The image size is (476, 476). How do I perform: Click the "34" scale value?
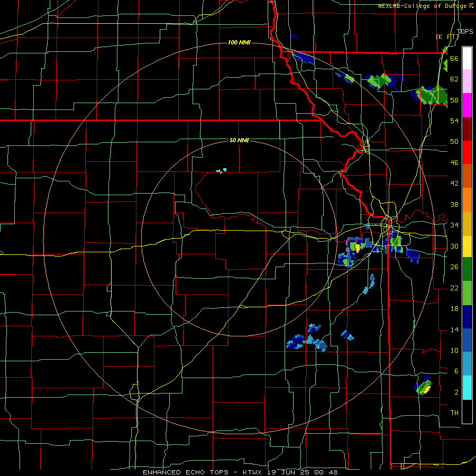[x=454, y=225]
